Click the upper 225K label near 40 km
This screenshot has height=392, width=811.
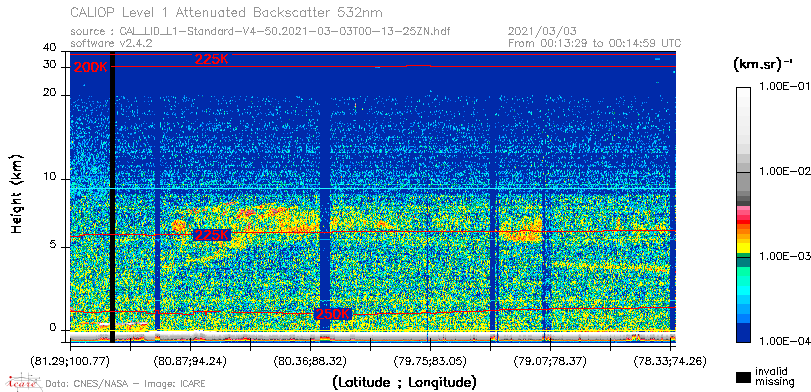pyautogui.click(x=211, y=59)
